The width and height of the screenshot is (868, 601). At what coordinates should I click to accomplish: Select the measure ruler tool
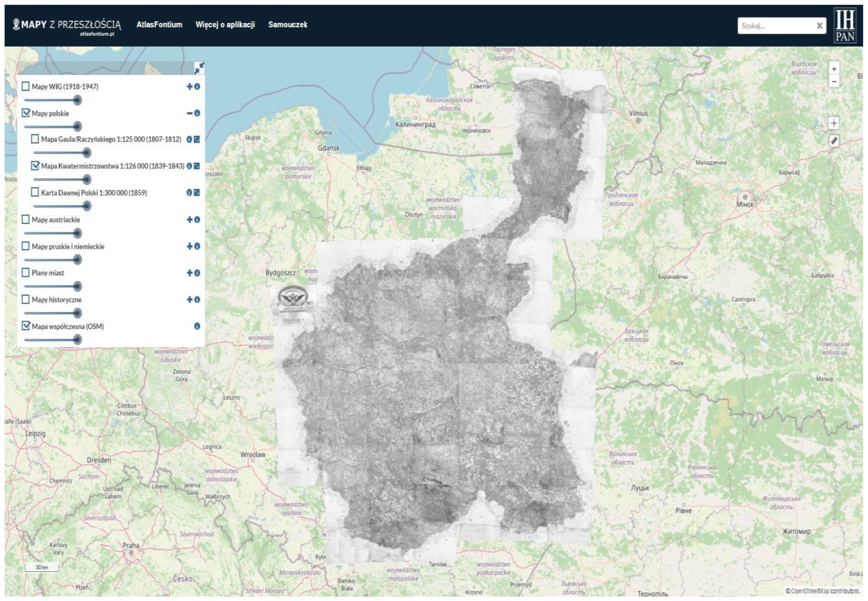(834, 141)
